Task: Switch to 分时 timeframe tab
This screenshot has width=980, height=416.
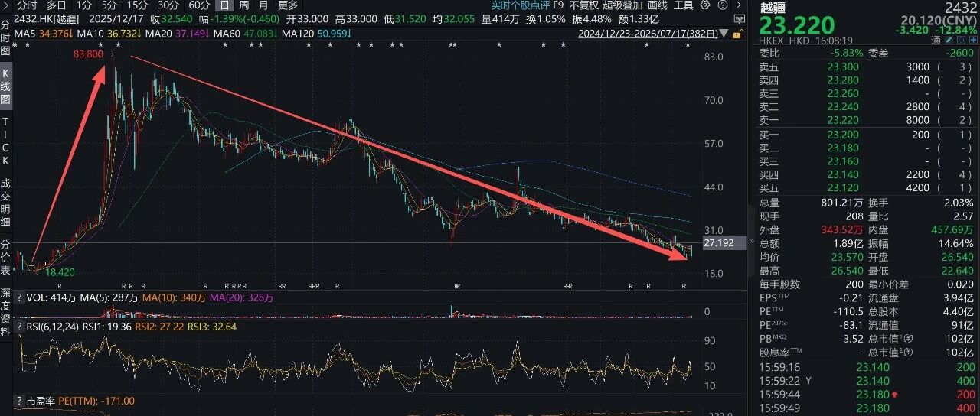Action: coord(27,5)
